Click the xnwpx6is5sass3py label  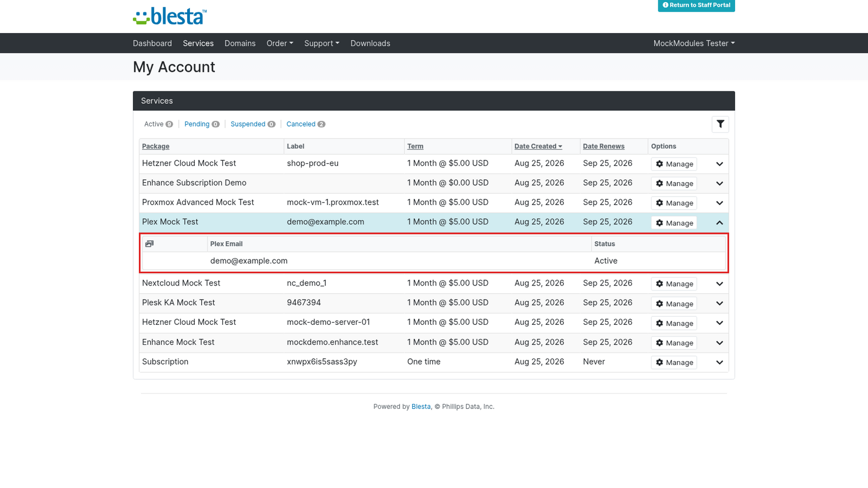[322, 362]
